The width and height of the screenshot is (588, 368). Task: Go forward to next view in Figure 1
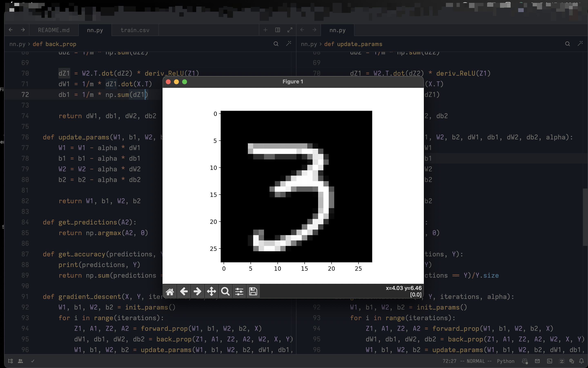pyautogui.click(x=198, y=291)
